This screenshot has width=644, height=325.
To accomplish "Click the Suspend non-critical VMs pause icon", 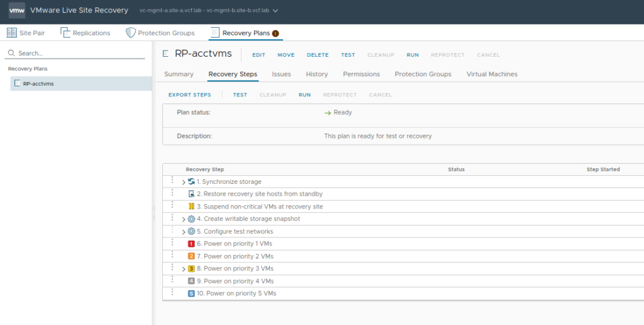I will 191,207.
